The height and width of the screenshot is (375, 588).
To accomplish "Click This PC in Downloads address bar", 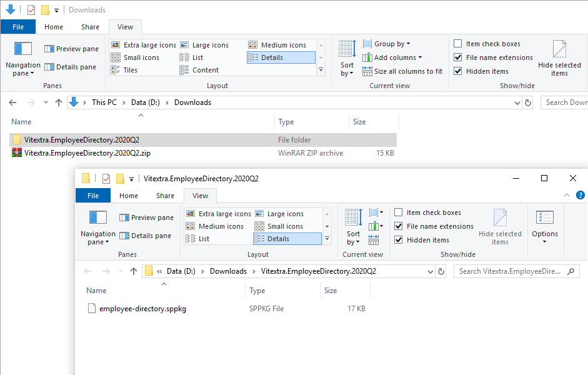I will click(x=104, y=102).
